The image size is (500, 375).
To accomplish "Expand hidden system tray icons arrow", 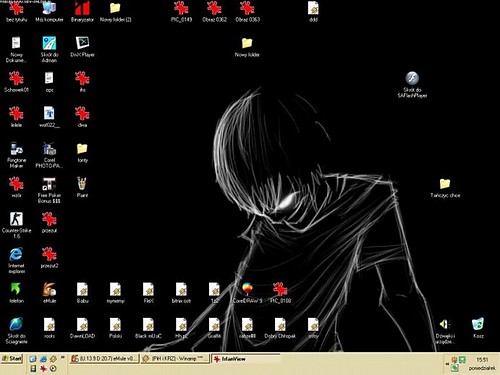I will (x=447, y=364).
